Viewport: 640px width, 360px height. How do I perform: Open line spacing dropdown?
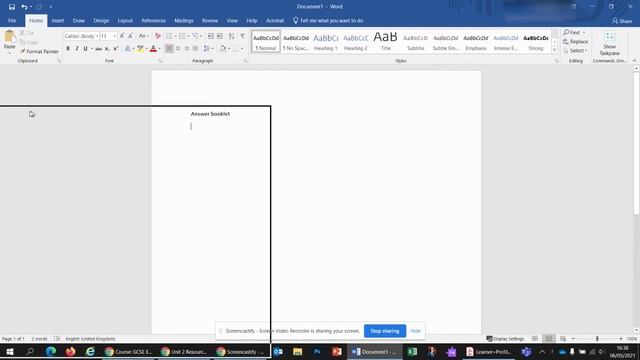point(209,49)
